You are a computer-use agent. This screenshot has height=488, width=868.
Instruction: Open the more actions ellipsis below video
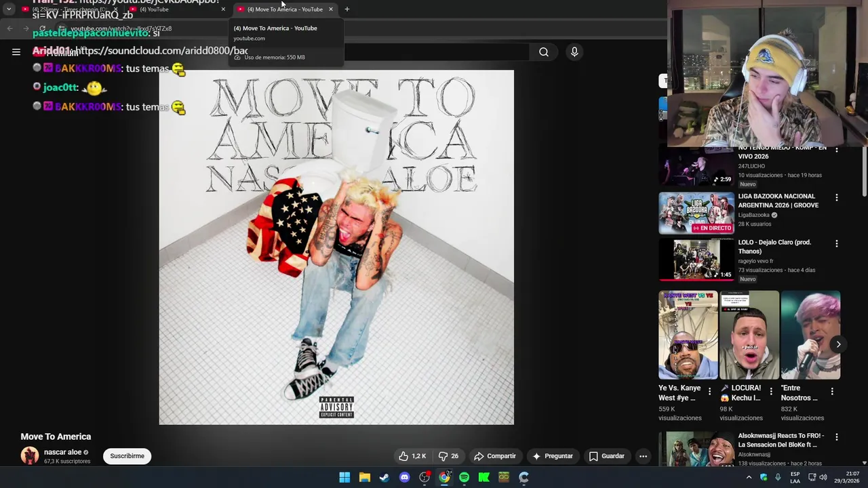click(643, 456)
